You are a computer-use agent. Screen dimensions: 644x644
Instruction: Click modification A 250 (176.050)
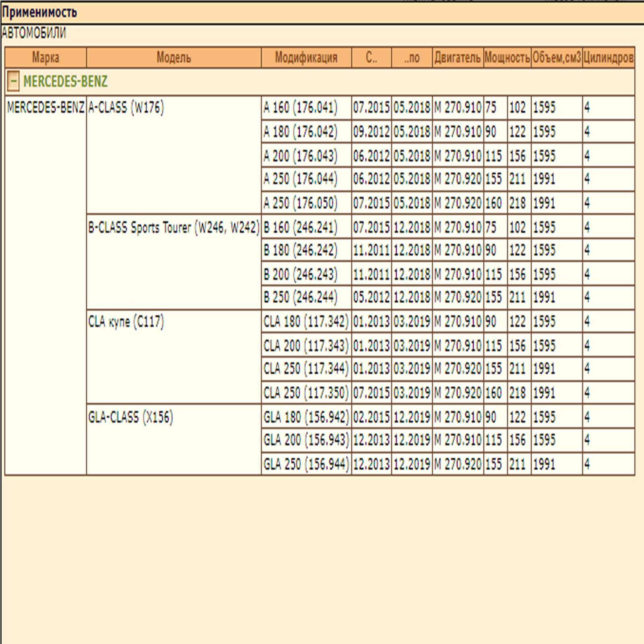point(300,203)
